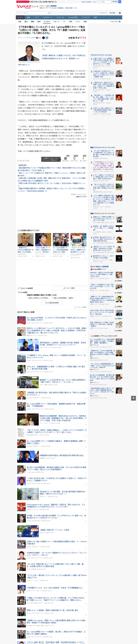The height and width of the screenshot is (644, 138).
Task: Share article on X (Twitter)
Action: (x=43, y=38)
